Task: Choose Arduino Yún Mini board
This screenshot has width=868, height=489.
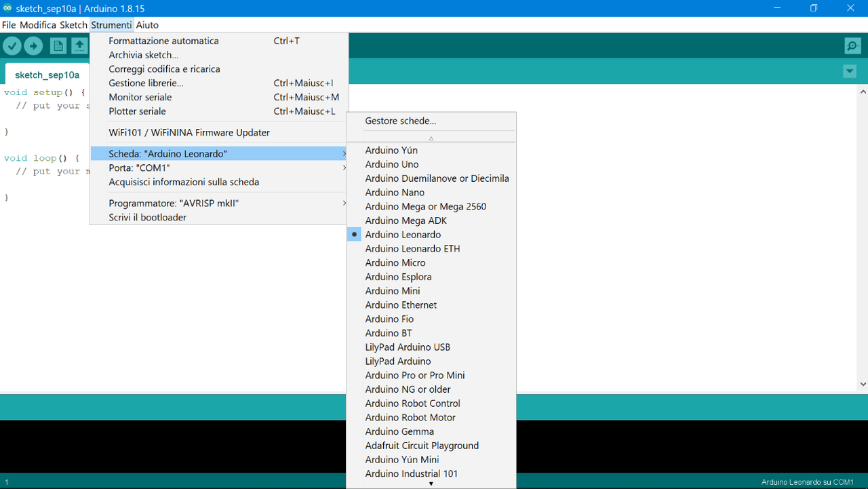Action: tap(431, 460)
